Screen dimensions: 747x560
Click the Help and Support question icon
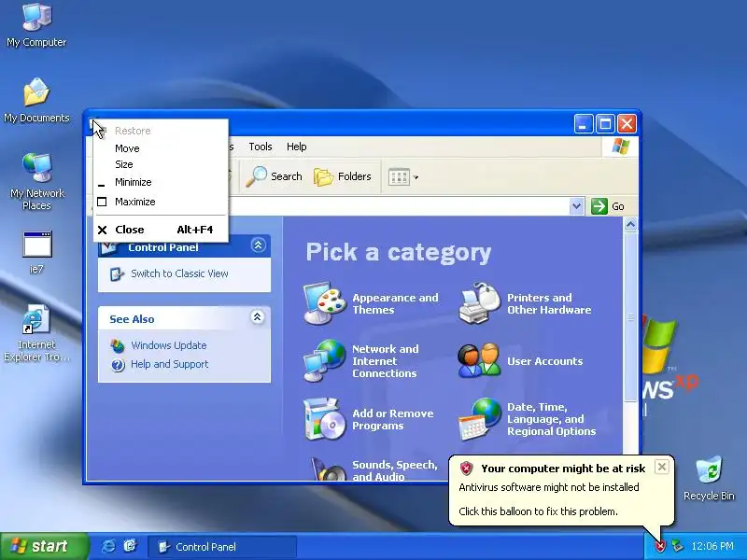(118, 365)
